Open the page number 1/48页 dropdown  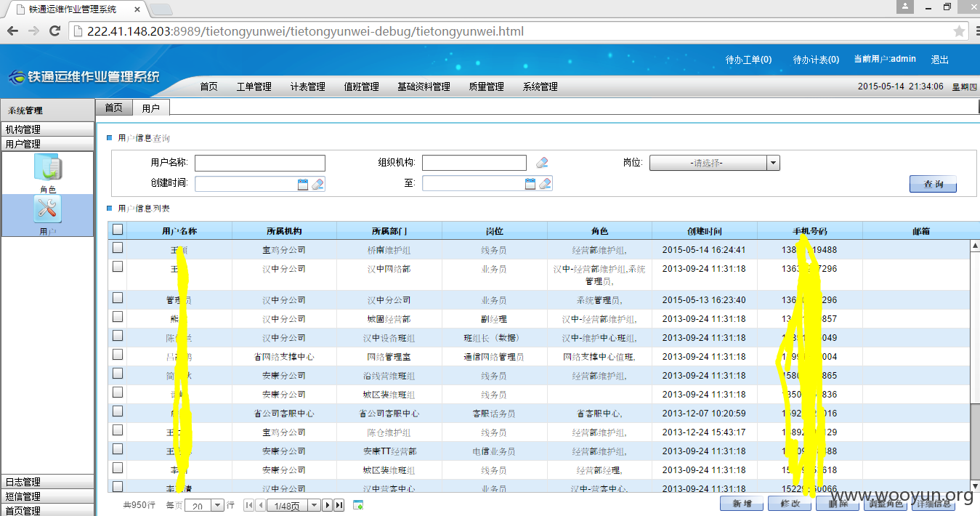pos(315,505)
